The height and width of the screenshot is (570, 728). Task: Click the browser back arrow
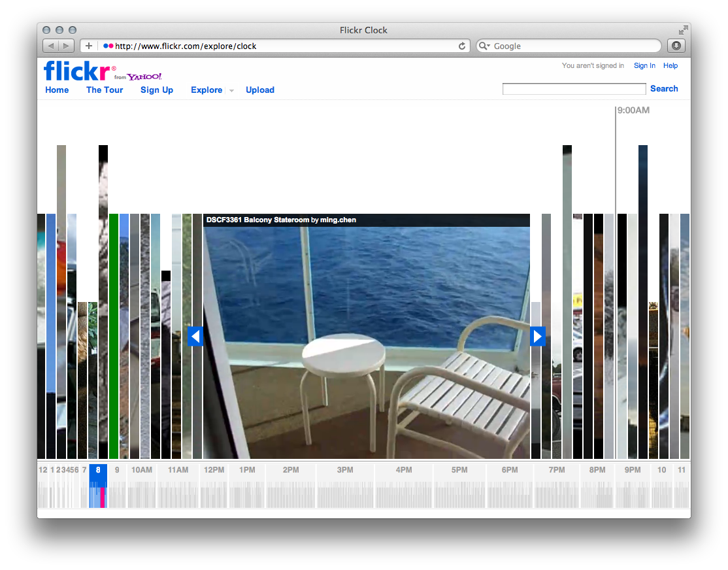(50, 46)
